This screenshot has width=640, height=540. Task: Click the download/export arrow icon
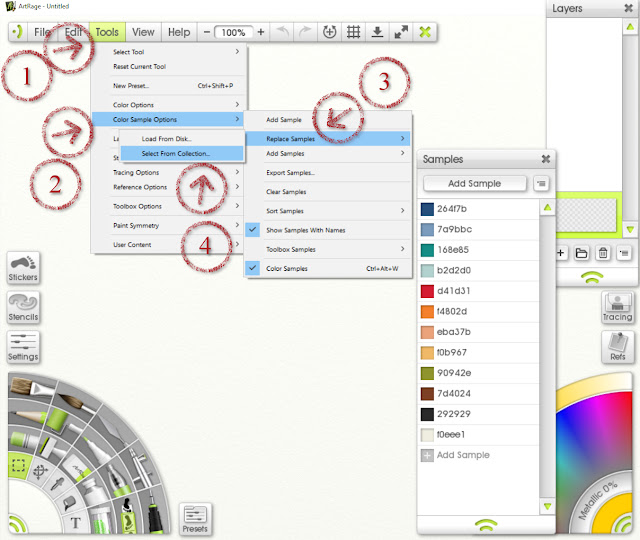click(377, 32)
